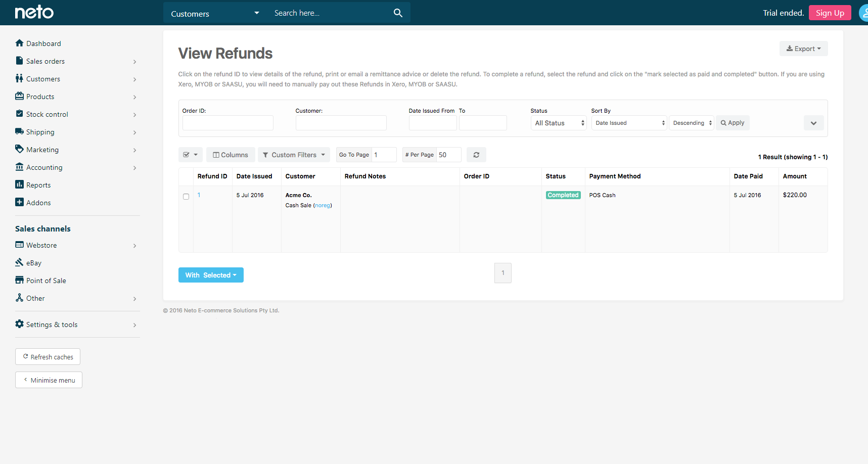Click the Apply filter button
The width and height of the screenshot is (868, 464).
(733, 123)
